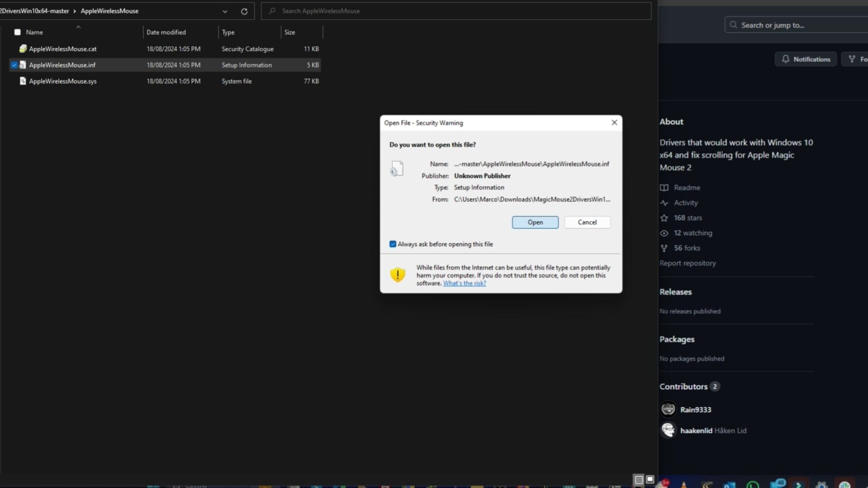Open the Readme section icon
The width and height of the screenshot is (868, 488).
coord(664,188)
